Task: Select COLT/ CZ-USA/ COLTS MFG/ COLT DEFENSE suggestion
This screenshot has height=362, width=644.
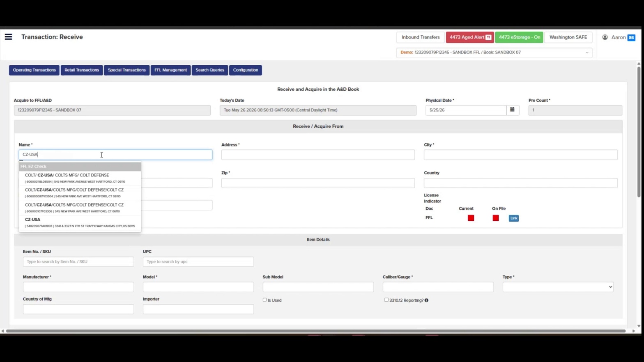Action: click(x=80, y=178)
